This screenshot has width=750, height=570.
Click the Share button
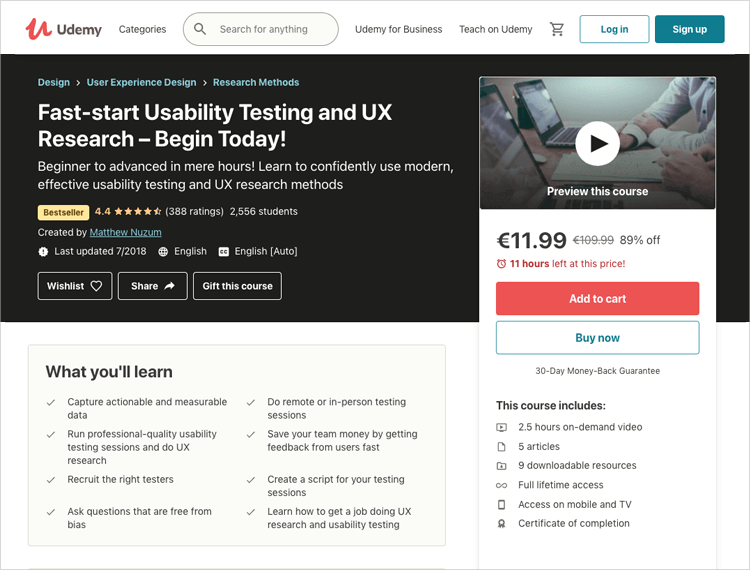click(x=153, y=286)
